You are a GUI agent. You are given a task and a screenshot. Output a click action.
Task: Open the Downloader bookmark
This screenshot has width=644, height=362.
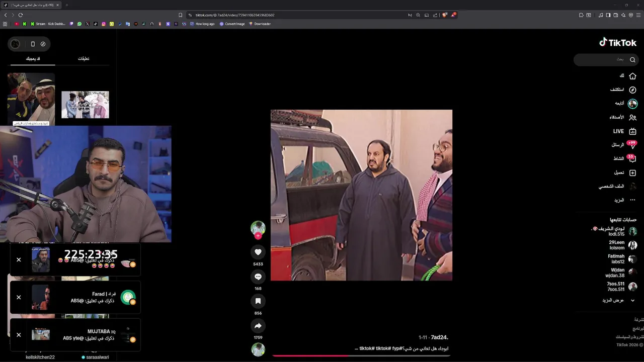tap(260, 24)
